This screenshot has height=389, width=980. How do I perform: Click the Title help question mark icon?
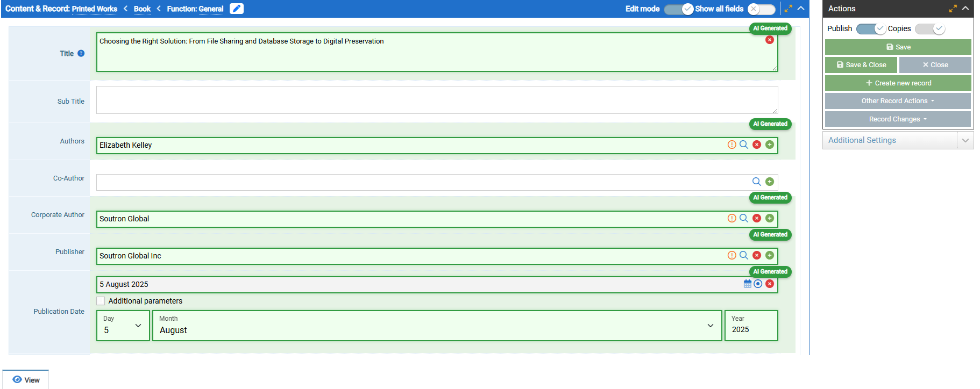pyautogui.click(x=81, y=53)
